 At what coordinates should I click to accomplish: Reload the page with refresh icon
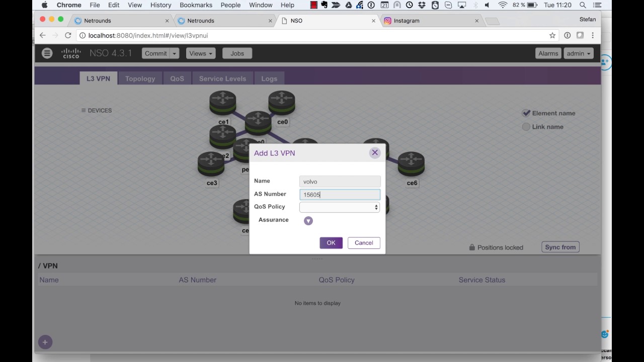68,35
